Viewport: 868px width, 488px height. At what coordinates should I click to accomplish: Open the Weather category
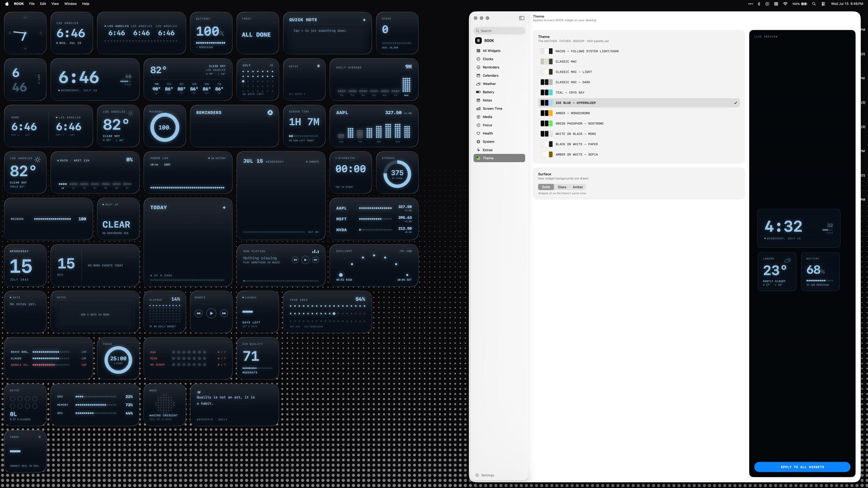coord(499,84)
